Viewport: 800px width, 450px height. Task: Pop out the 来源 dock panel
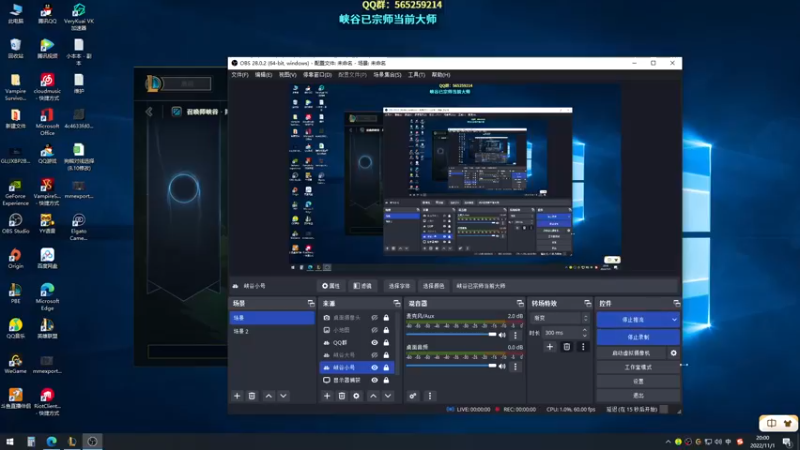pyautogui.click(x=396, y=304)
